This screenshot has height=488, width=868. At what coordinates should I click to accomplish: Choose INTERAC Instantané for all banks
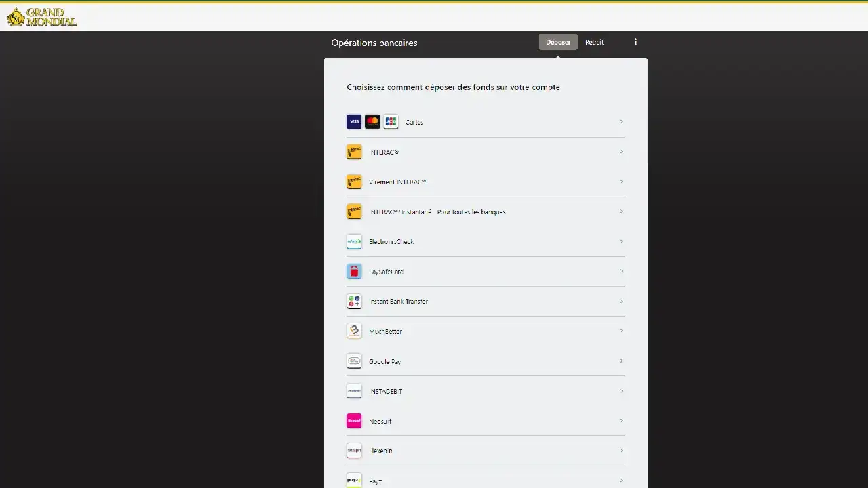437,212
